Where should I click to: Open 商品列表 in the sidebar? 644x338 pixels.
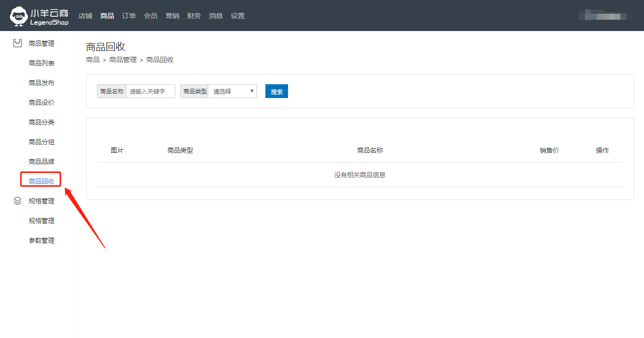tap(41, 63)
